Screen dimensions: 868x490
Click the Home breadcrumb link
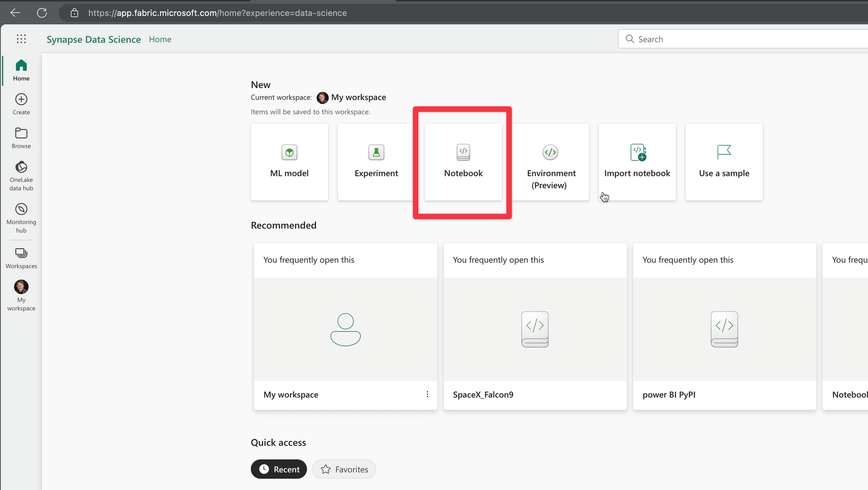[x=160, y=39]
